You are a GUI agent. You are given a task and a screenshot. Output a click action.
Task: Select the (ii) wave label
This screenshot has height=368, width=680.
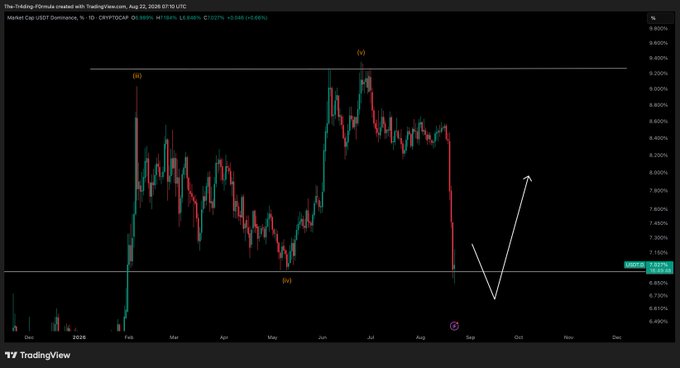(x=137, y=76)
